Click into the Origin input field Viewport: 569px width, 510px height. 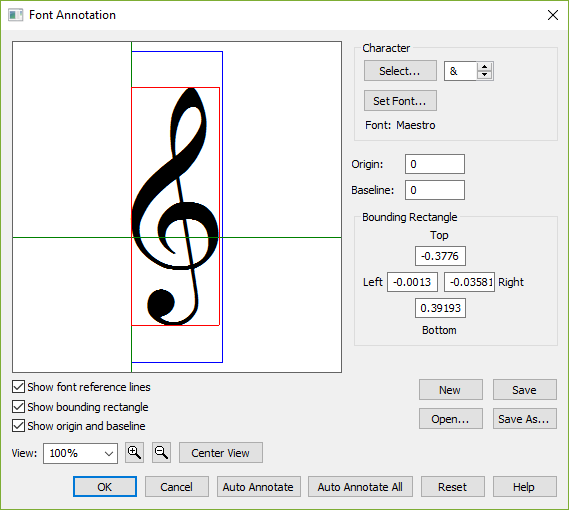click(435, 164)
